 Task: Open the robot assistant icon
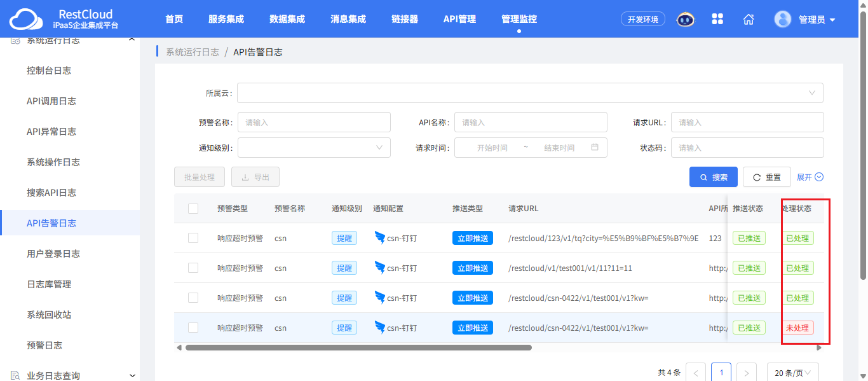[x=686, y=19]
